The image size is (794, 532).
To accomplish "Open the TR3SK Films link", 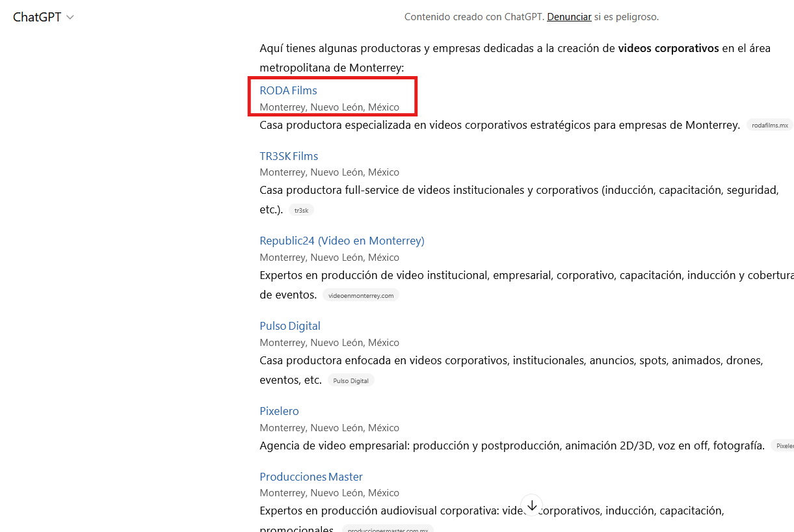I will (x=289, y=156).
